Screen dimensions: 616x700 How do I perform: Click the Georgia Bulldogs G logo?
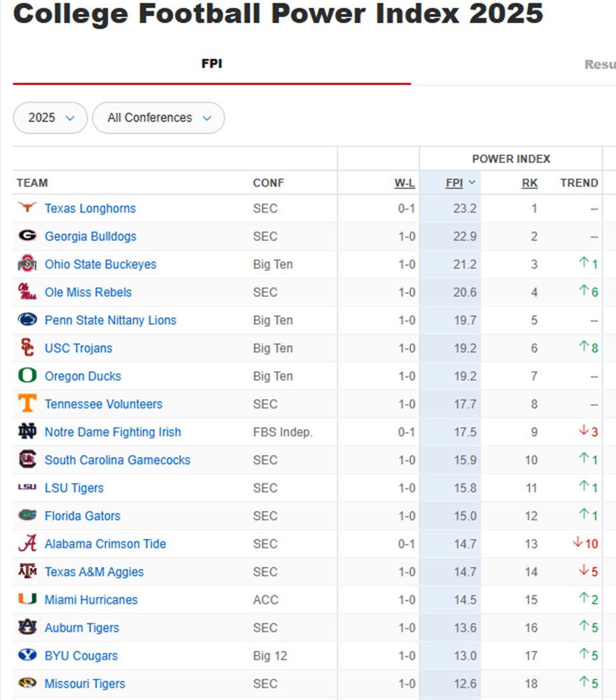tap(28, 236)
